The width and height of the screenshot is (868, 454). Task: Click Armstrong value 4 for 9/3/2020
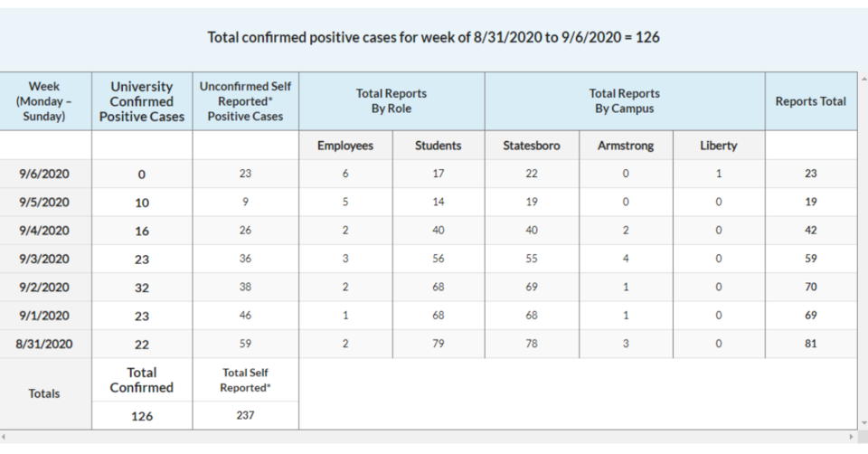(x=626, y=258)
